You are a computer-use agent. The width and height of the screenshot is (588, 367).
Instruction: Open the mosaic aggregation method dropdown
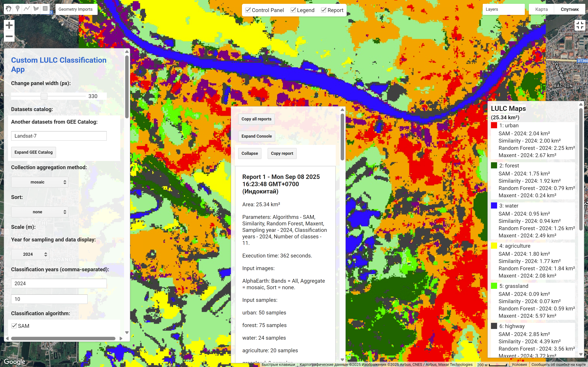(x=40, y=182)
